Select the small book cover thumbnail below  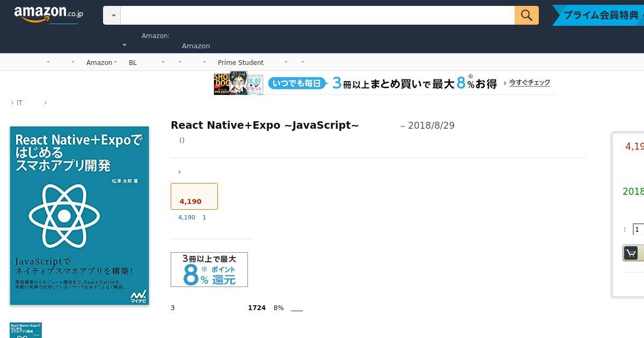coord(26,330)
